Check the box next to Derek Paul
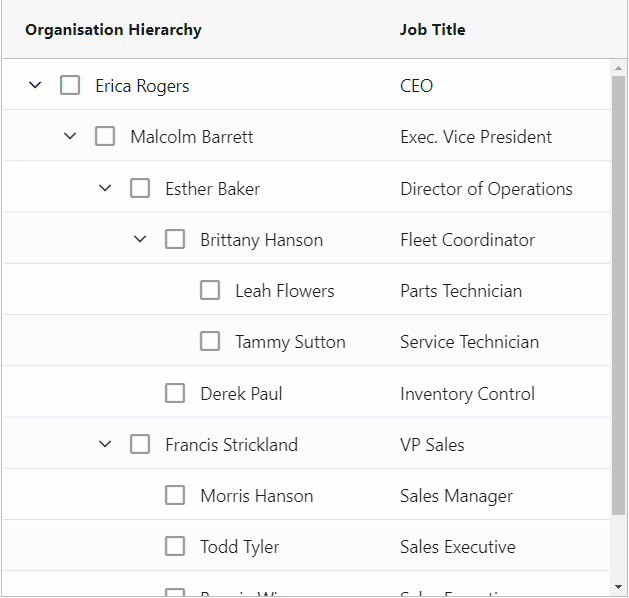This screenshot has height=598, width=629. click(x=175, y=393)
